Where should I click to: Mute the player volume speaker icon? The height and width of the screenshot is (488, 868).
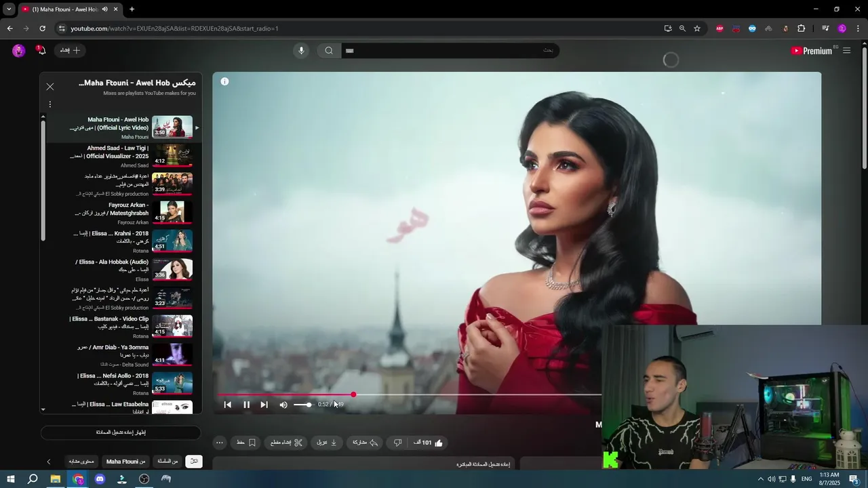point(283,405)
